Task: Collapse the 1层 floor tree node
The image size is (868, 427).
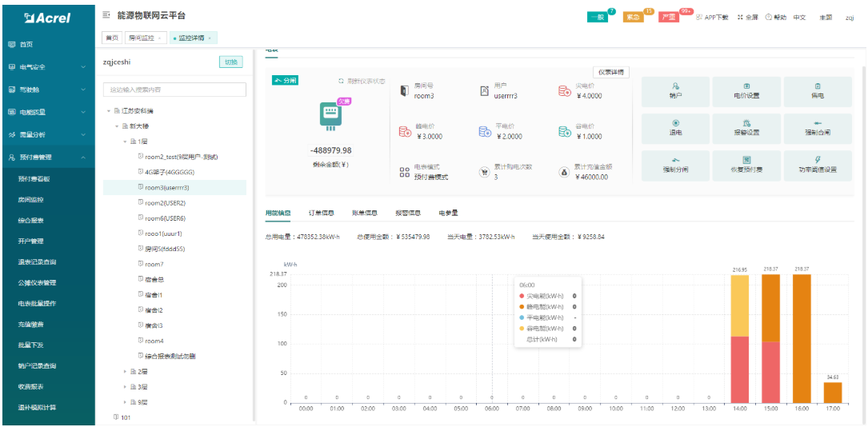Action: click(x=126, y=141)
